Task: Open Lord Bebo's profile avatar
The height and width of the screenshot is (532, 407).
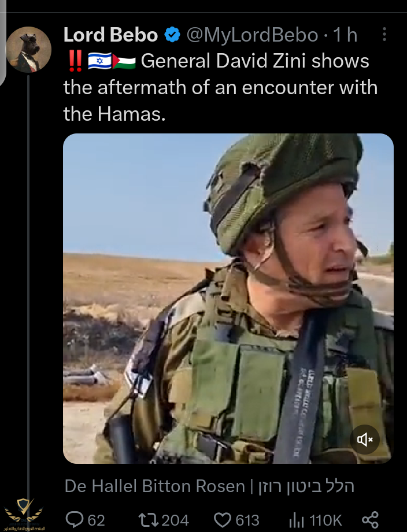Action: click(x=28, y=50)
